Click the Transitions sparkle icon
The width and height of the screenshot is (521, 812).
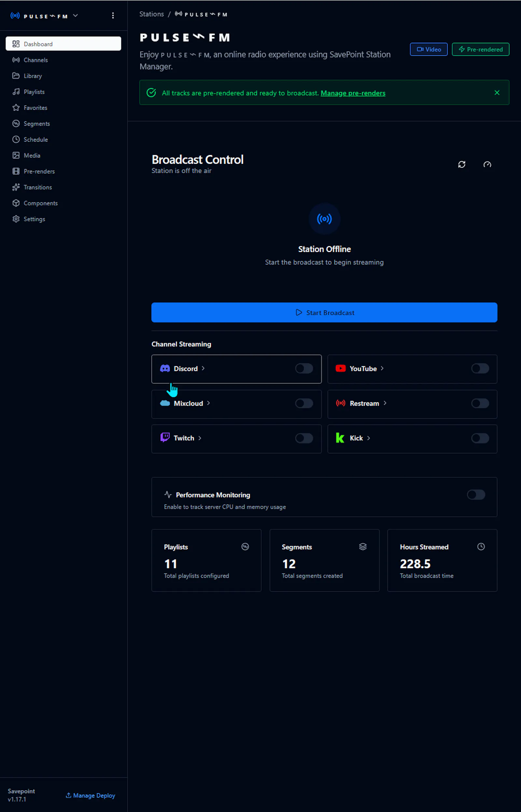click(16, 187)
